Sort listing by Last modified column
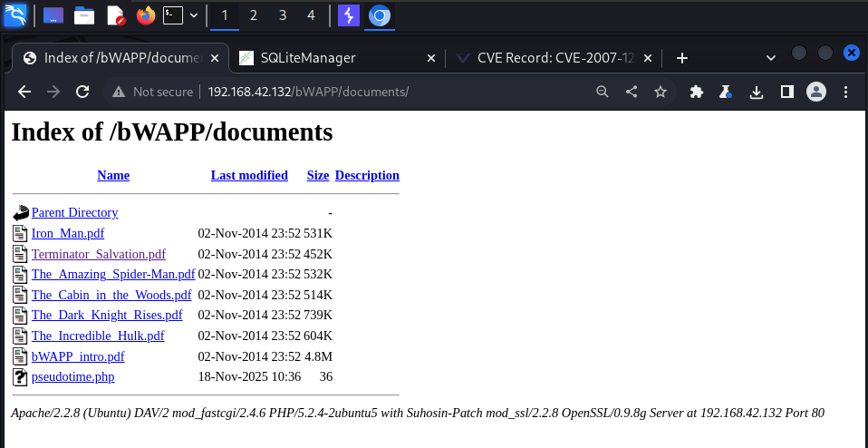Screen dimensions: 868x448 pyautogui.click(x=249, y=175)
